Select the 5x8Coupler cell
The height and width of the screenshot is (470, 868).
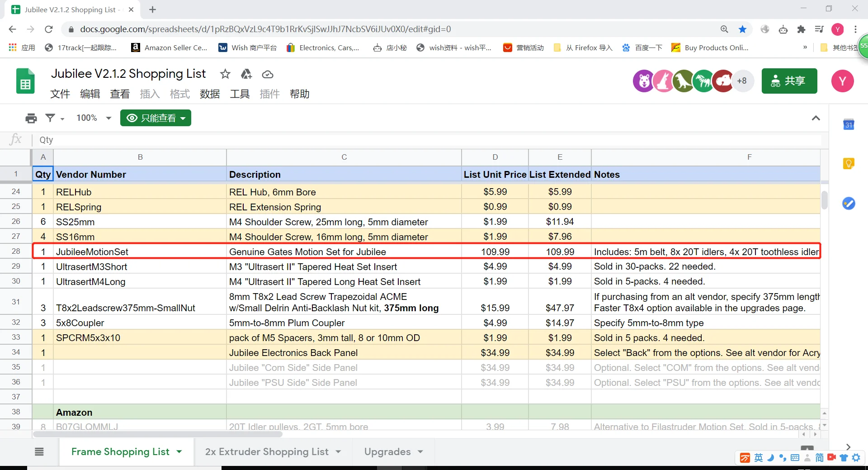(140, 323)
